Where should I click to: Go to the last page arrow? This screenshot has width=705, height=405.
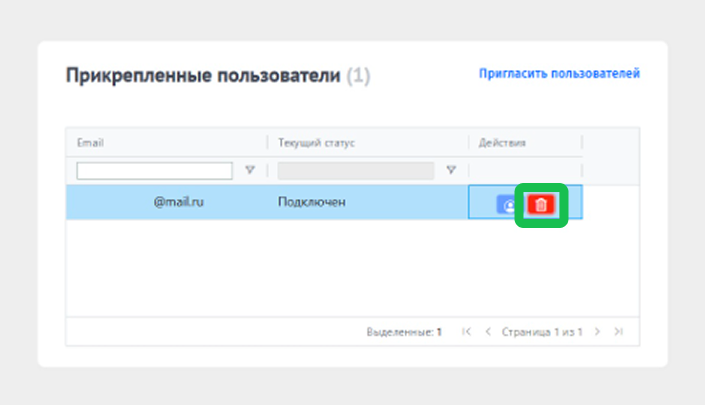(619, 332)
